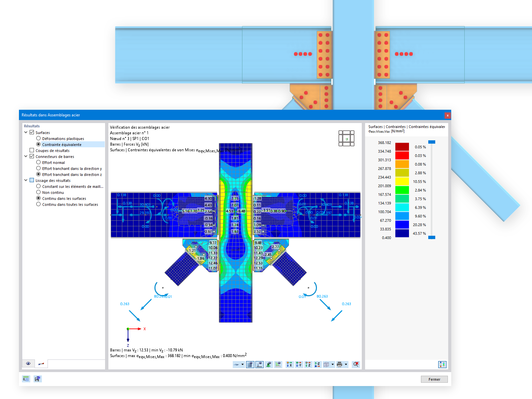Click the surface view plane icon
This screenshot has width=532, height=399.
tap(236, 364)
